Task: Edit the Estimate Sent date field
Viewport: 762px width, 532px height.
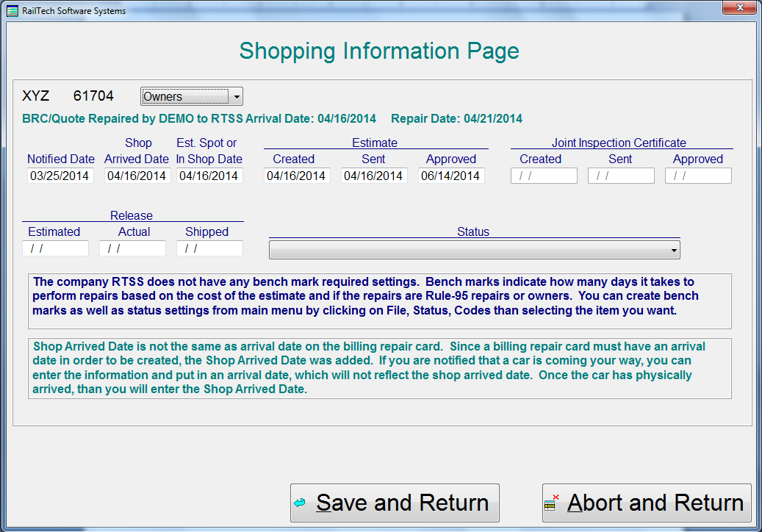Action: 373,176
